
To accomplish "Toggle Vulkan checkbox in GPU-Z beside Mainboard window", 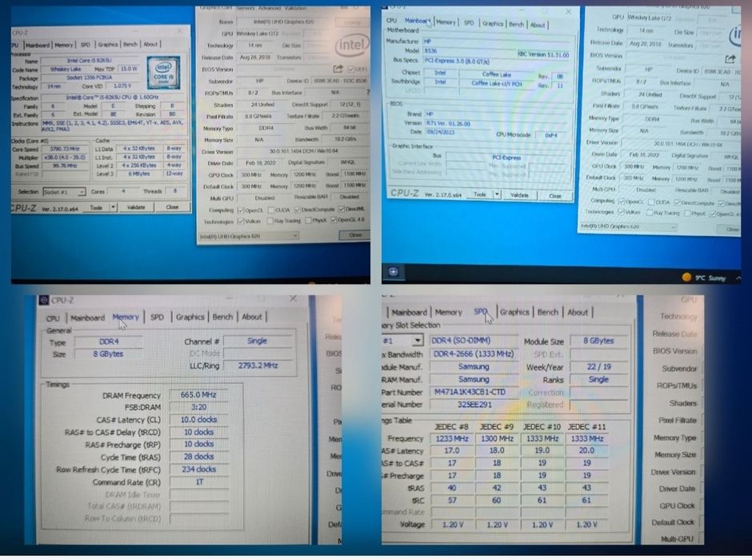I will click(621, 212).
